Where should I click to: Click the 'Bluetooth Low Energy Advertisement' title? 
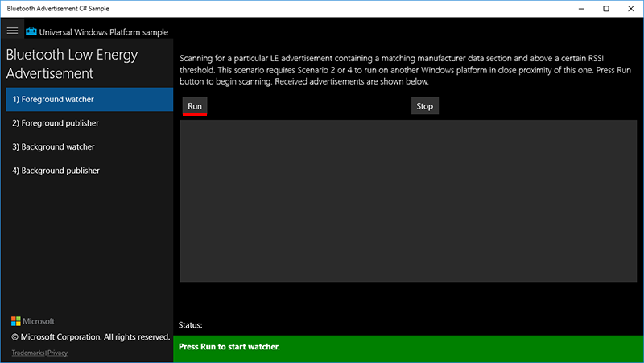tap(72, 64)
